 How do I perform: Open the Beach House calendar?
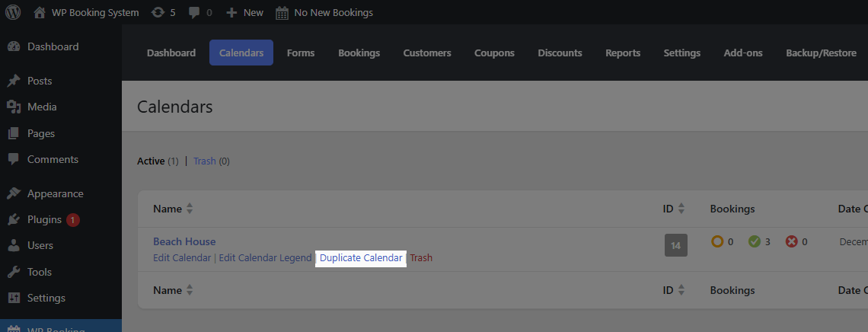click(184, 241)
